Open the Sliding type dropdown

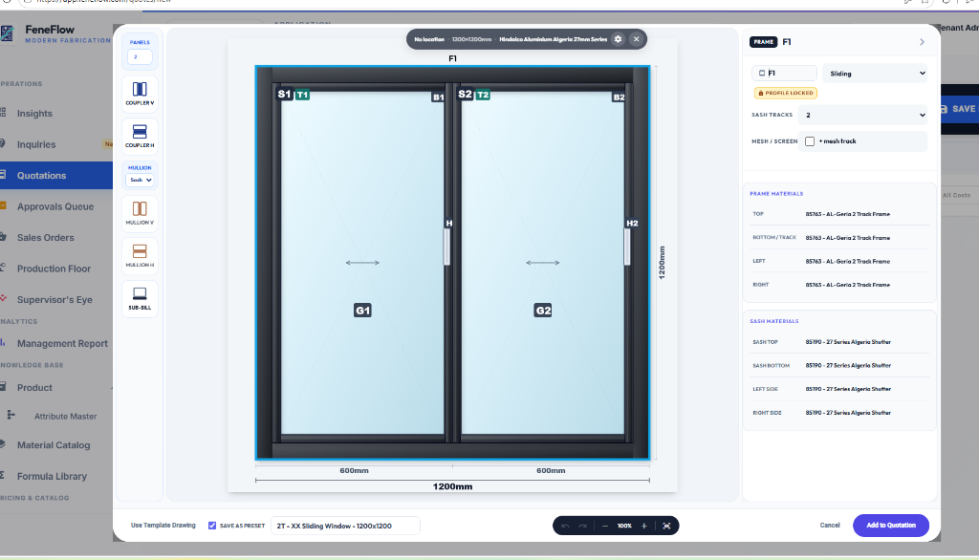point(876,74)
